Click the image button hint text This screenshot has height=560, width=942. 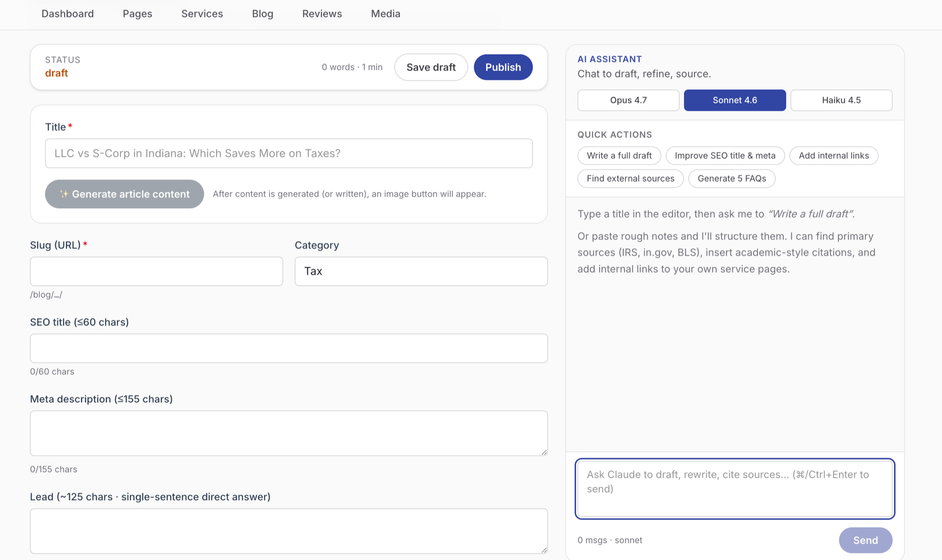pos(349,194)
